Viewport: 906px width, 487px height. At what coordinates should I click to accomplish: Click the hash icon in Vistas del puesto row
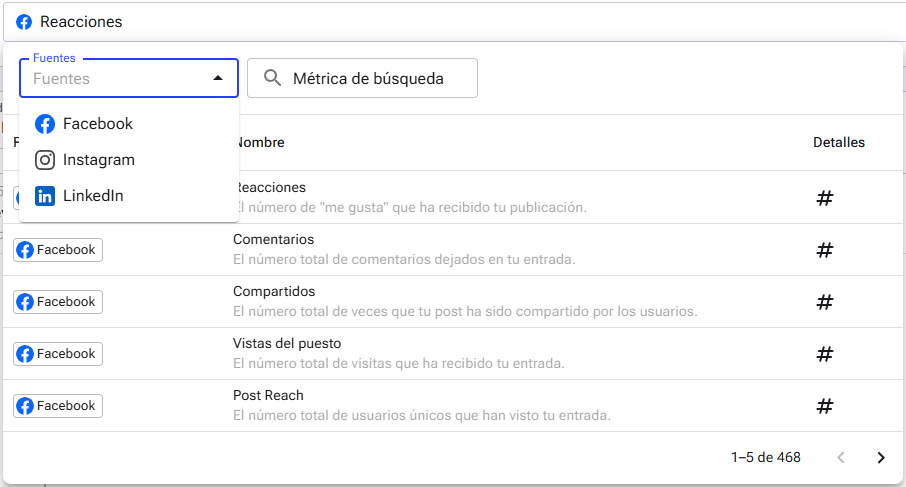(825, 354)
